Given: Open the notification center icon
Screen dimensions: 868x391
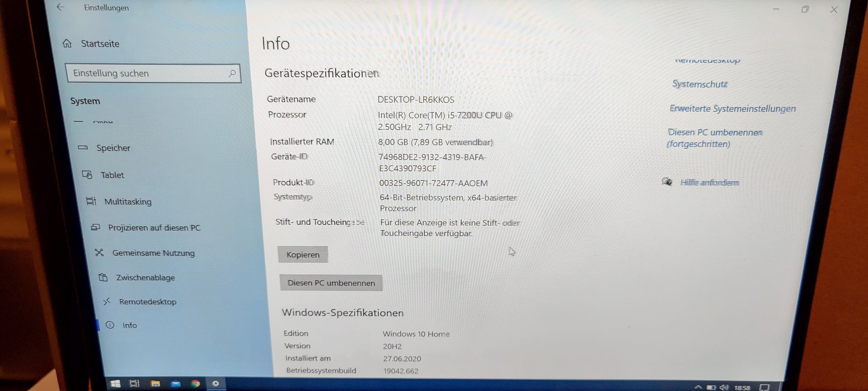Looking at the screenshot, I should [x=764, y=387].
